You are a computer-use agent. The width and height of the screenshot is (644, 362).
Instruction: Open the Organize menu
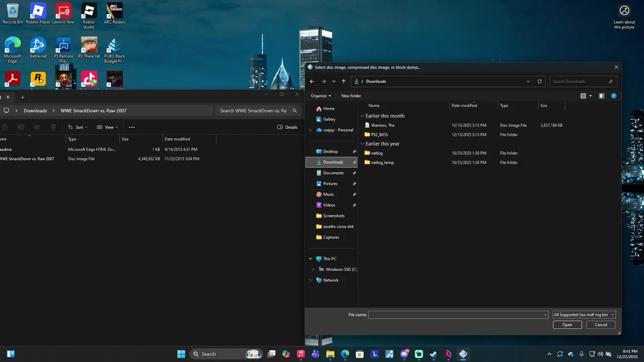[x=321, y=96]
